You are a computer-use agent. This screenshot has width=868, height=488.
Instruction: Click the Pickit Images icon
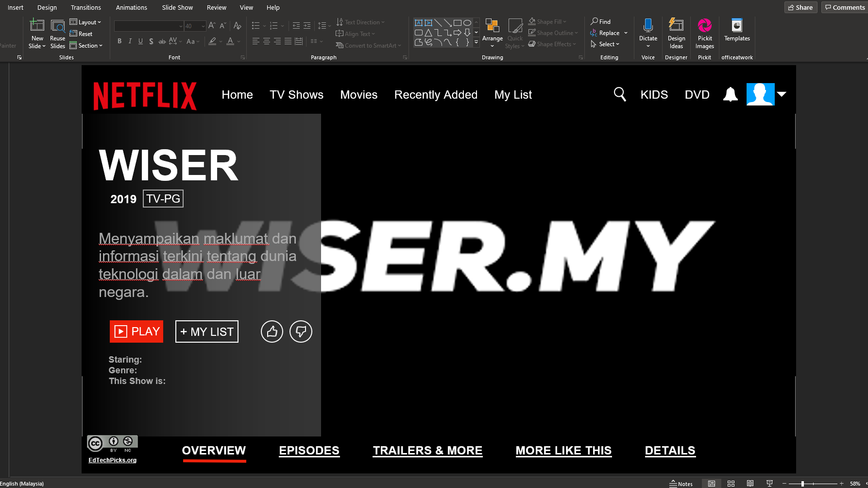click(x=704, y=26)
